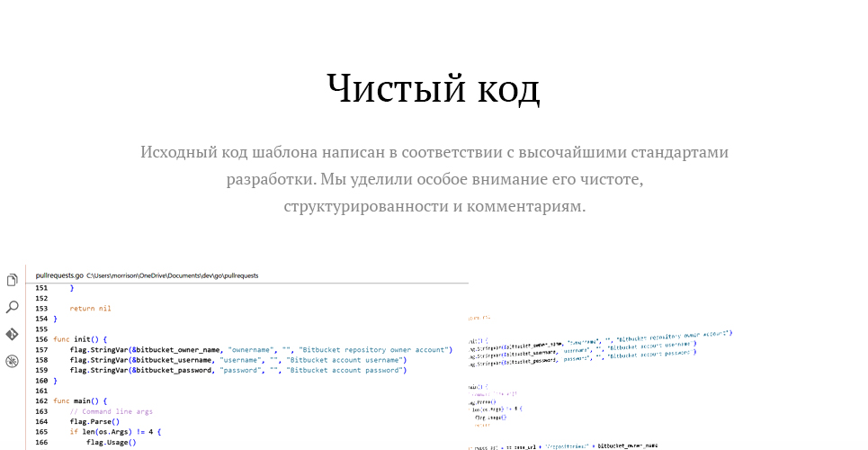Select the pullrequests.go file tab
This screenshot has height=450, width=868.
(x=59, y=275)
